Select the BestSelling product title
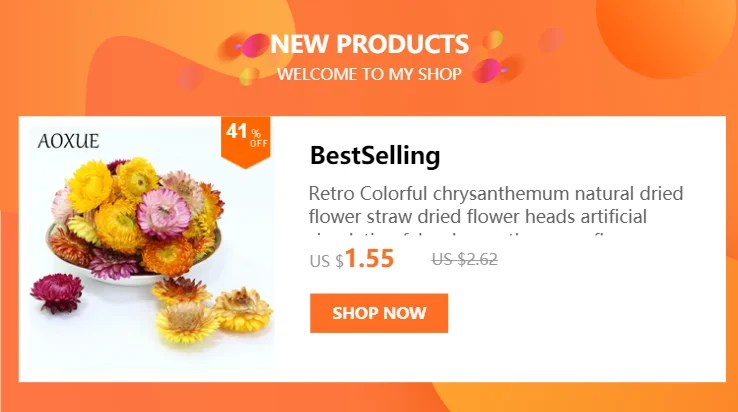Image resolution: width=738 pixels, height=412 pixels. 375,155
